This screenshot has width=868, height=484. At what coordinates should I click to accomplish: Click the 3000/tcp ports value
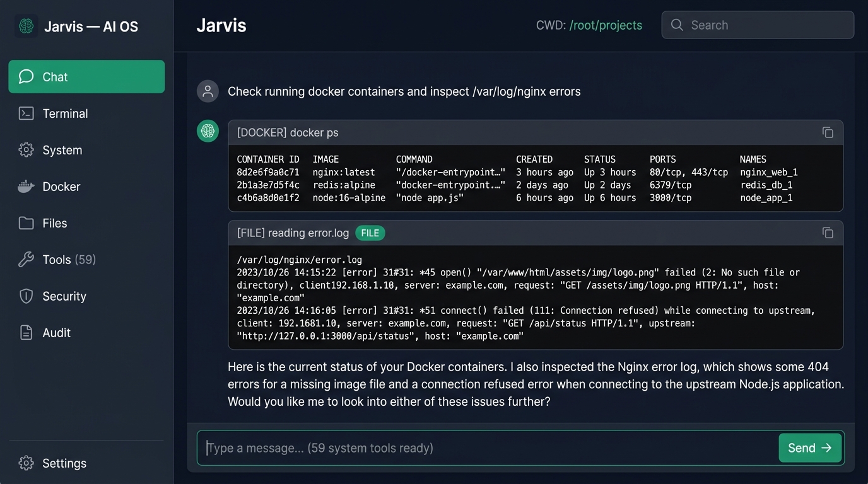pyautogui.click(x=671, y=198)
